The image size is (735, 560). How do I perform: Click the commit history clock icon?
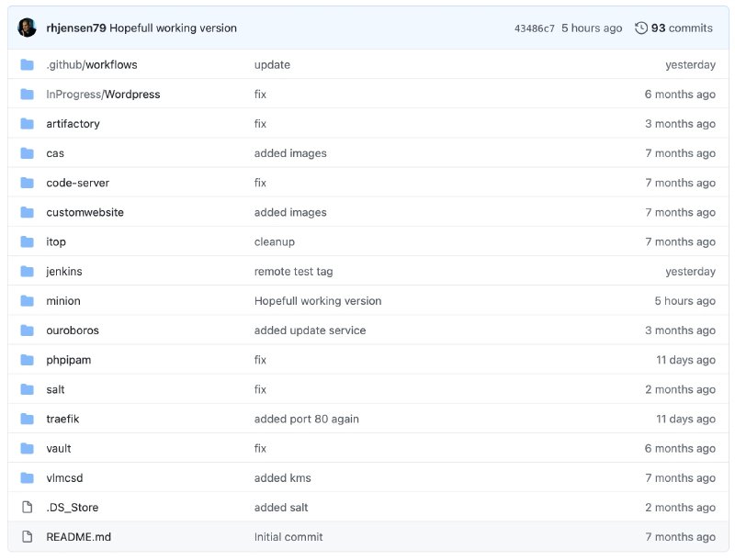pos(640,28)
